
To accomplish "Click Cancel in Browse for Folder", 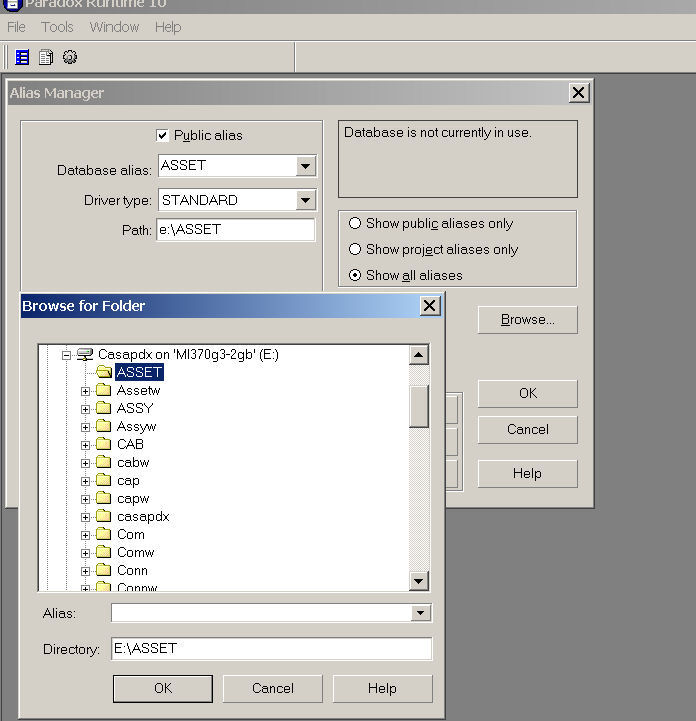I will pyautogui.click(x=273, y=688).
